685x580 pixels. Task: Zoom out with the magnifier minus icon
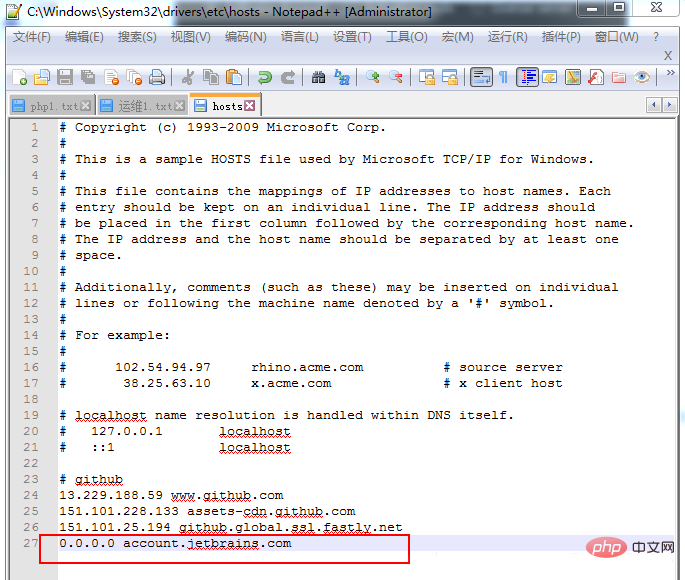click(x=396, y=77)
